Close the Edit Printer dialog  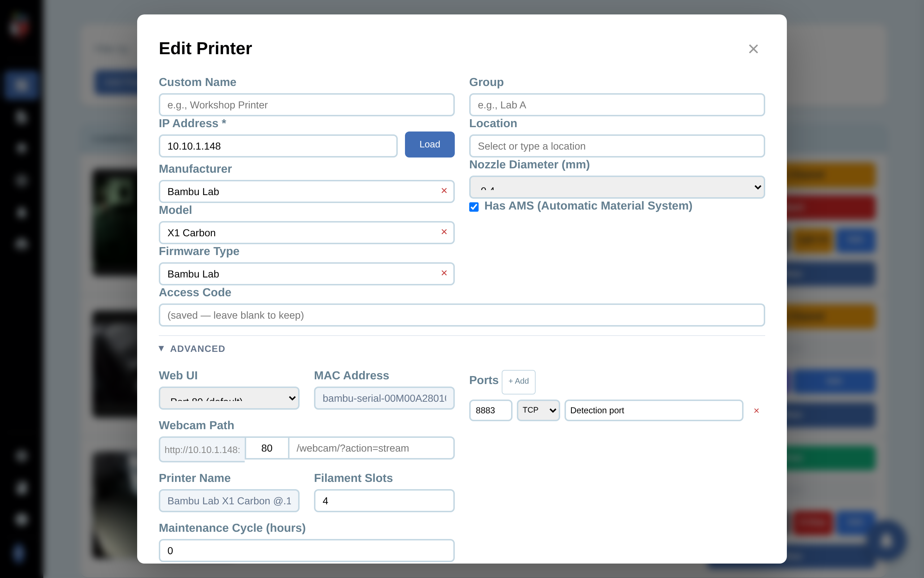tap(753, 49)
